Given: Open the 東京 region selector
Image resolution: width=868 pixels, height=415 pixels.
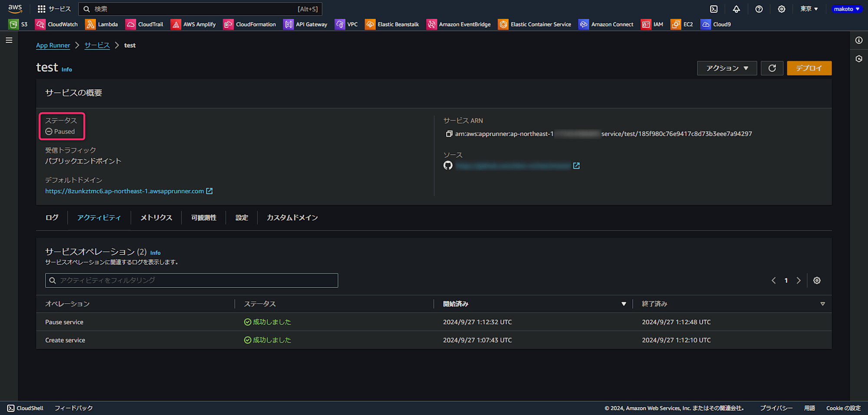Looking at the screenshot, I should tap(809, 9).
